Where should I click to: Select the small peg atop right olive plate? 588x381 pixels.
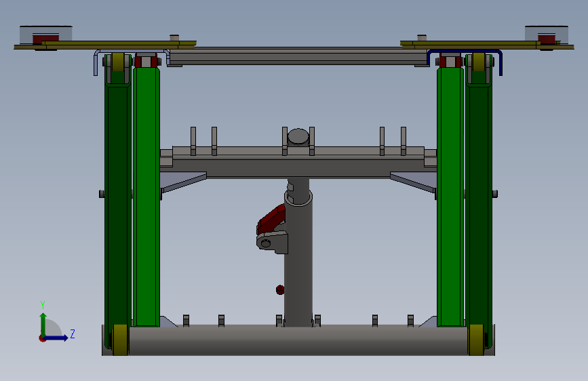(422, 38)
